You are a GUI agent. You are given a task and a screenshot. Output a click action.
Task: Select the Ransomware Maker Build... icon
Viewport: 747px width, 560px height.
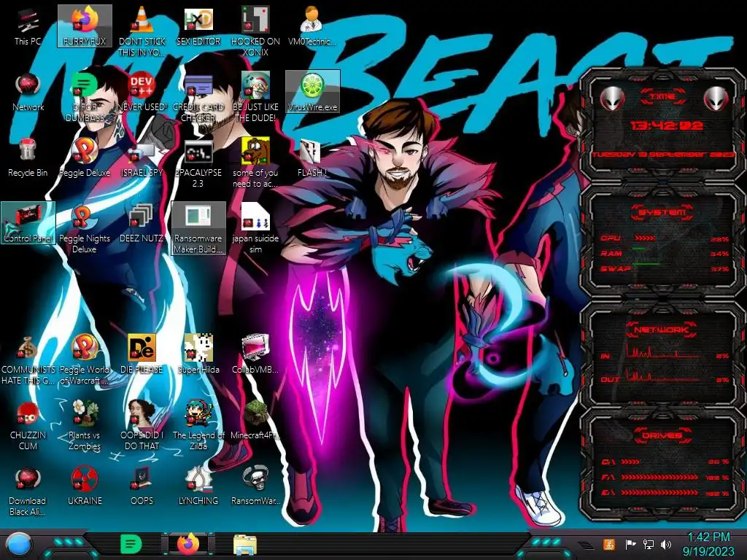pos(198,228)
